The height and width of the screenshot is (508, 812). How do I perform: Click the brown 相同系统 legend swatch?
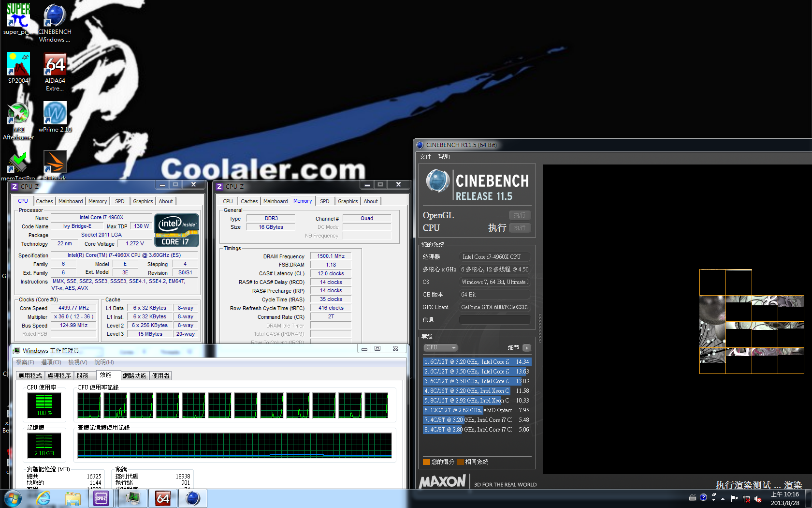tap(460, 462)
